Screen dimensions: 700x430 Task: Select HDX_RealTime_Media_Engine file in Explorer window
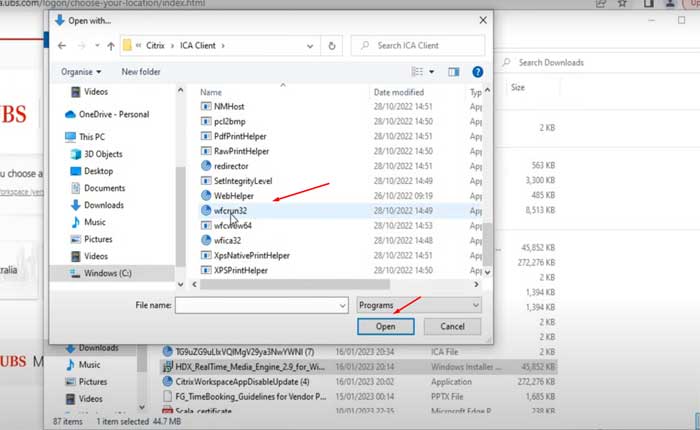coord(250,367)
